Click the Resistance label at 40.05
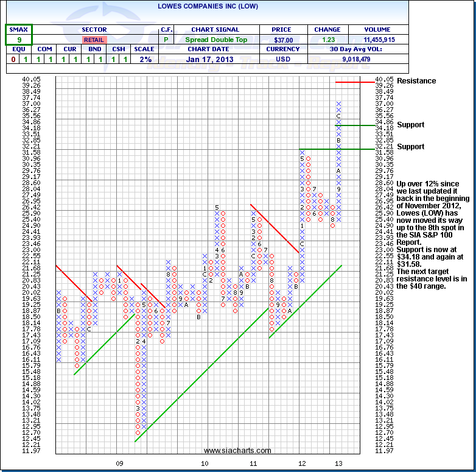The image size is (476, 472). [416, 81]
